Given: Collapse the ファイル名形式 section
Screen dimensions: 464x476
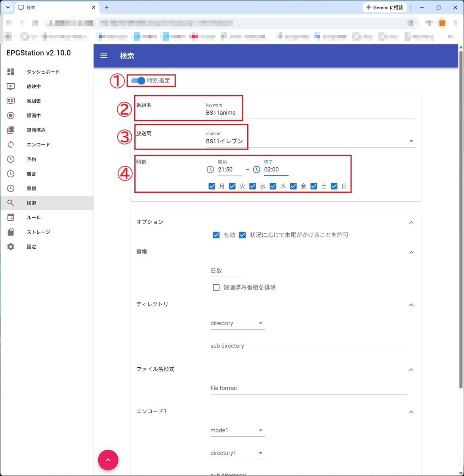Looking at the screenshot, I should (411, 370).
